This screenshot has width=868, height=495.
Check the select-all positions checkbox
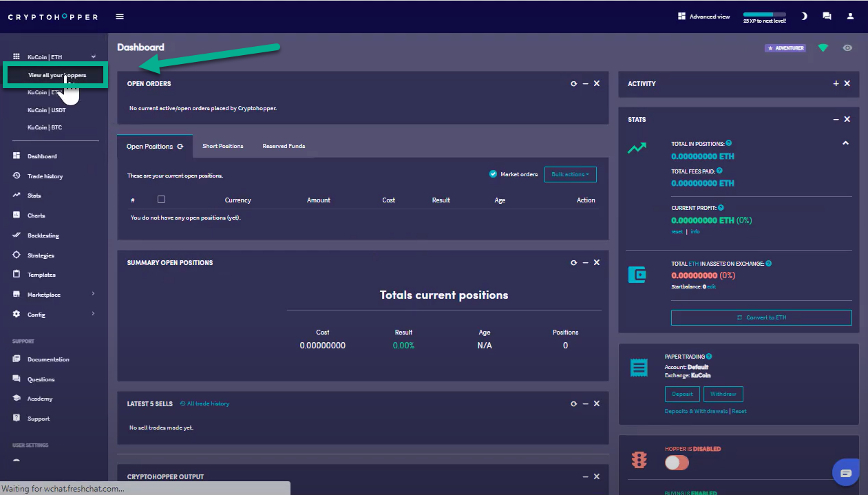(x=161, y=200)
